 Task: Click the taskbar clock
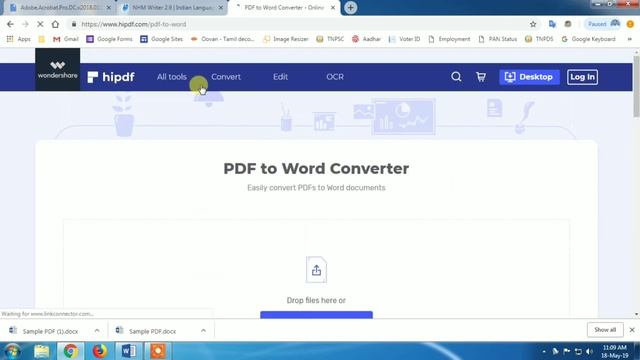pos(614,351)
